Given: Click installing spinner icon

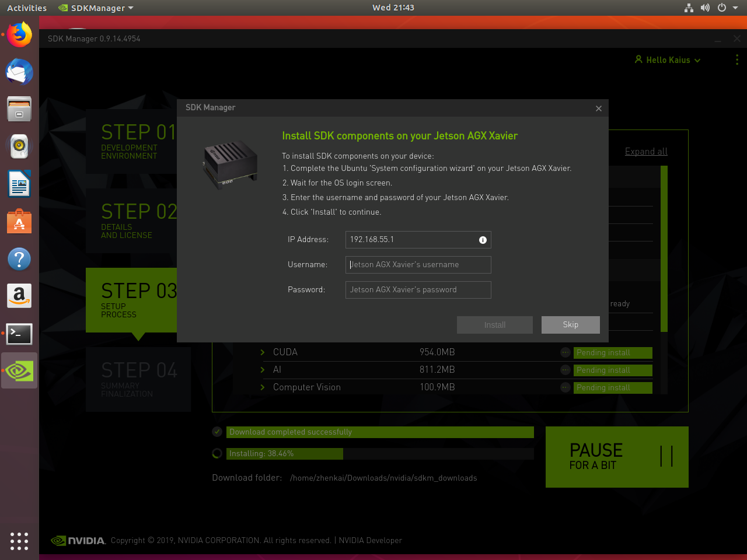Looking at the screenshot, I should click(x=217, y=453).
